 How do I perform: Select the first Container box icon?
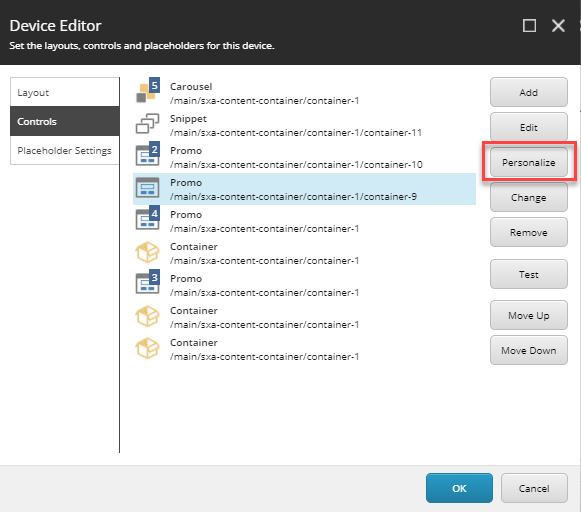pyautogui.click(x=147, y=252)
